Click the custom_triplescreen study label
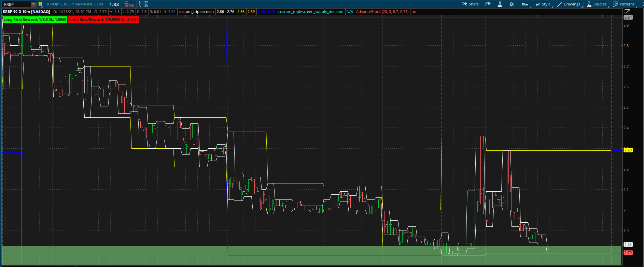Viewport: 644px width, 267px height. click(x=196, y=12)
